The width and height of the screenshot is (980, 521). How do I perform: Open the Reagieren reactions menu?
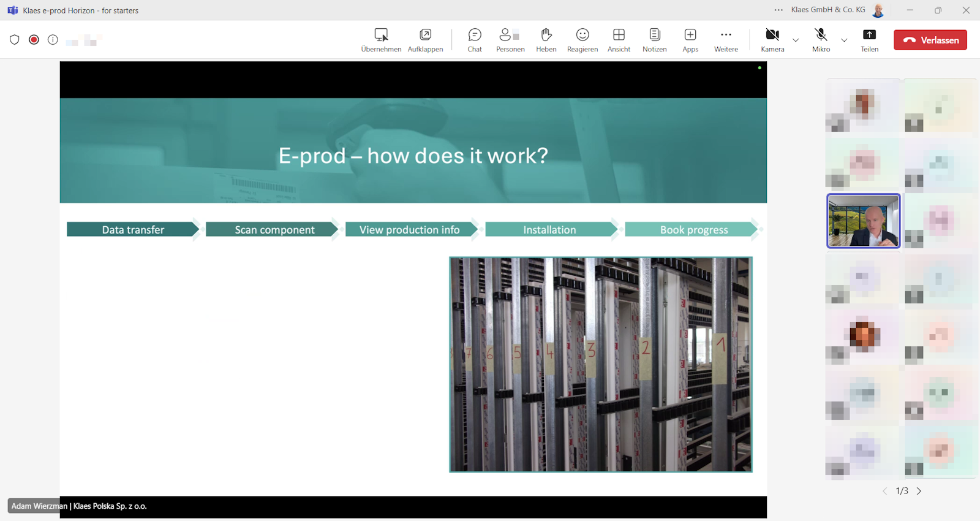pos(582,40)
